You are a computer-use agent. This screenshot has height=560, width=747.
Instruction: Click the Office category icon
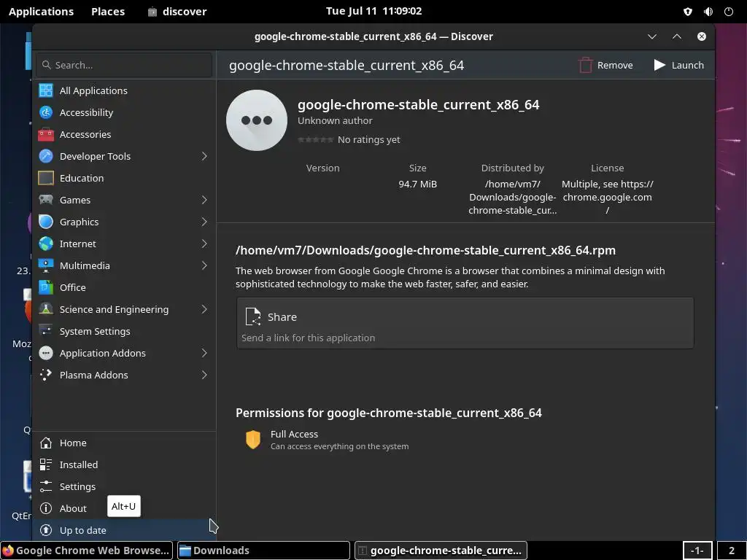(46, 287)
